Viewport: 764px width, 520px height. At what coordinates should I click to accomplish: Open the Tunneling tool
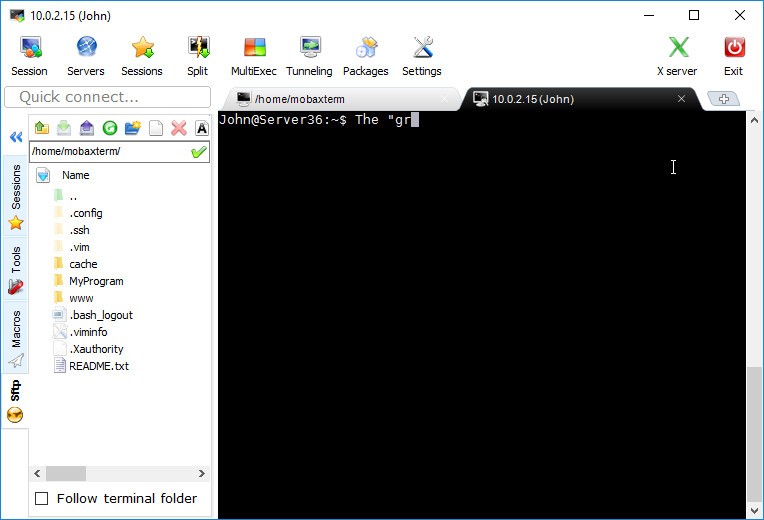[309, 56]
